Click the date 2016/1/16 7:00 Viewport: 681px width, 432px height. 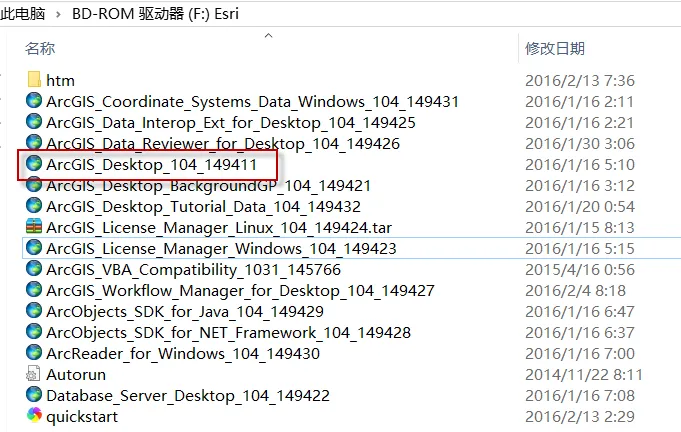(x=580, y=353)
